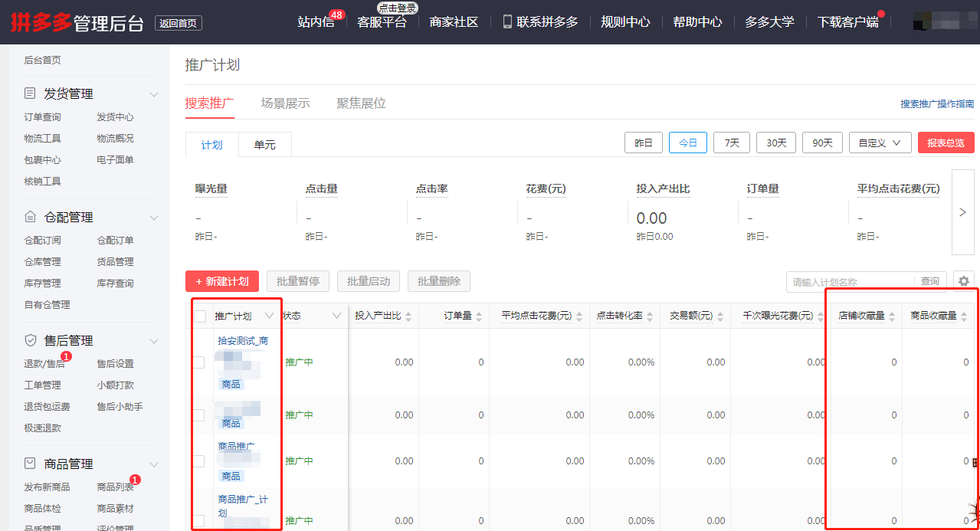The image size is (980, 531).
Task: Switch to the 场景展示 tab
Action: [285, 101]
